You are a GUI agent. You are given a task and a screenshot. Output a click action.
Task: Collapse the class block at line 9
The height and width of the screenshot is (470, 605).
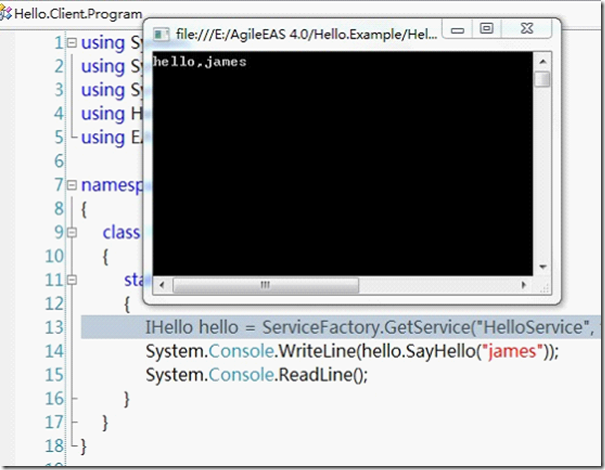pos(72,233)
